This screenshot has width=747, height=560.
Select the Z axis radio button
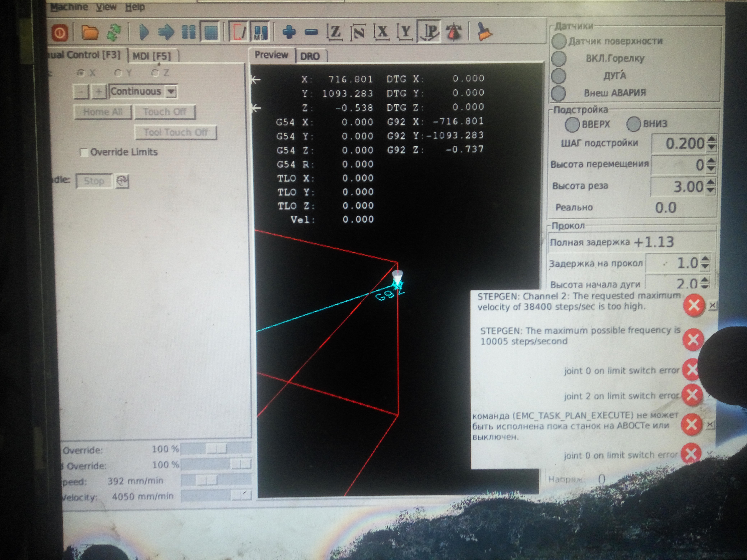click(155, 73)
